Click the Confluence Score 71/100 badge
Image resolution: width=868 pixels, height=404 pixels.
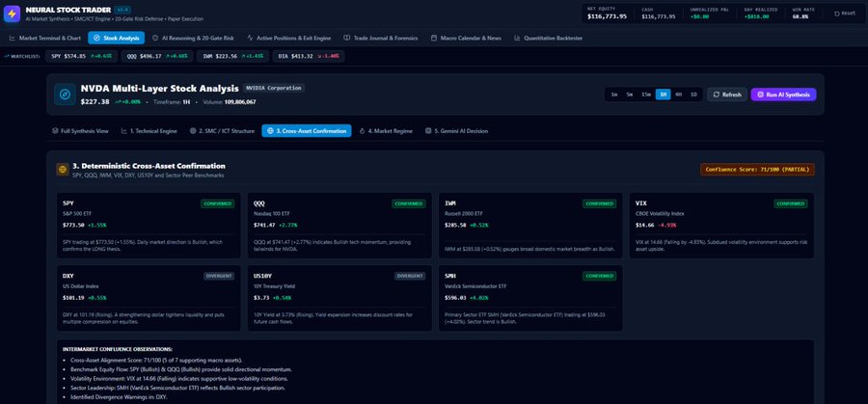coord(757,170)
